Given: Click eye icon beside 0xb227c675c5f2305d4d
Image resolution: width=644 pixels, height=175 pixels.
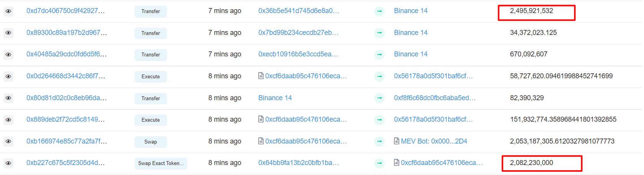Looking at the screenshot, I should (8, 163).
